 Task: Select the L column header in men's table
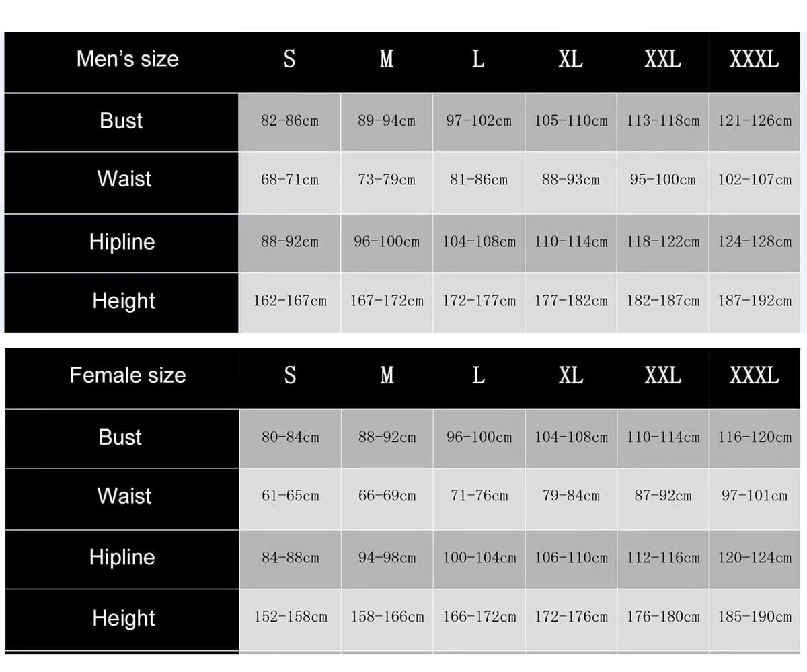coord(478,59)
